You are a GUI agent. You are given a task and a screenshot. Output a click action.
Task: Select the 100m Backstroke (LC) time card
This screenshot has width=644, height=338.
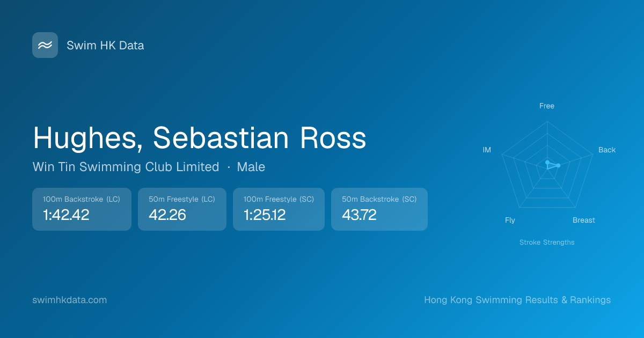[82, 209]
